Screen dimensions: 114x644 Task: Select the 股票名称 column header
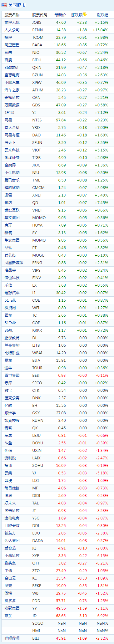click(12, 15)
